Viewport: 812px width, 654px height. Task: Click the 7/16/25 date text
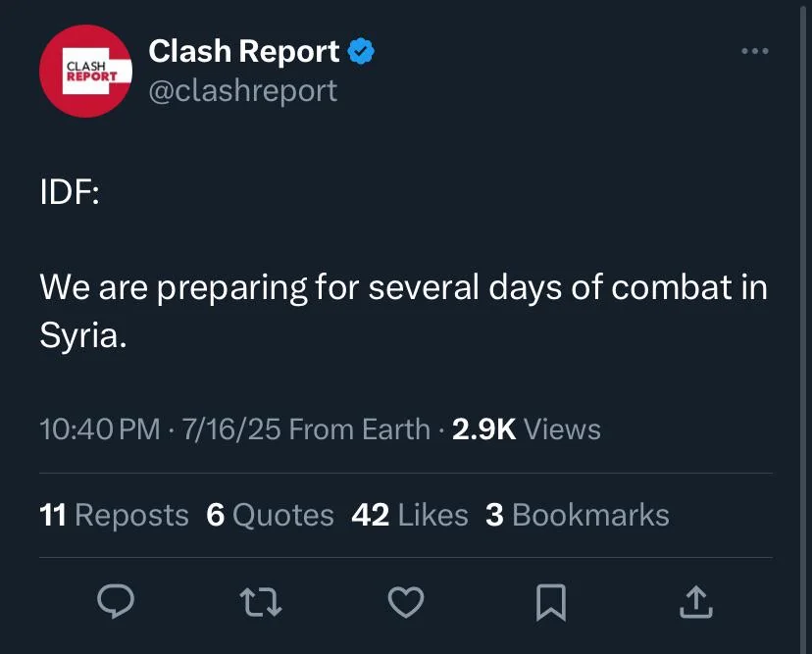click(231, 429)
